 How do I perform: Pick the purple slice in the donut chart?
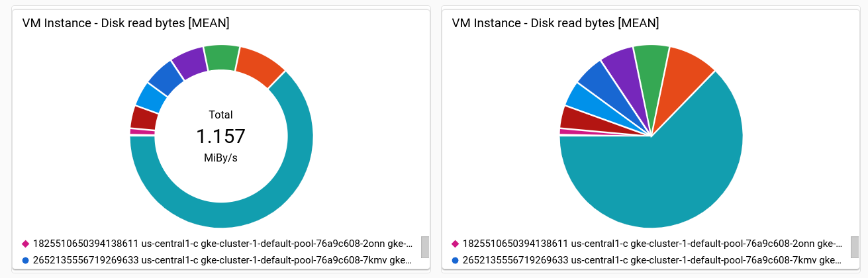[x=189, y=65]
